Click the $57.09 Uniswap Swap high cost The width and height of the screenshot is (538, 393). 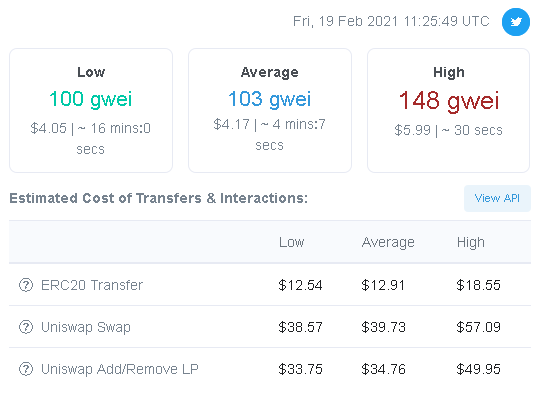[x=478, y=327]
